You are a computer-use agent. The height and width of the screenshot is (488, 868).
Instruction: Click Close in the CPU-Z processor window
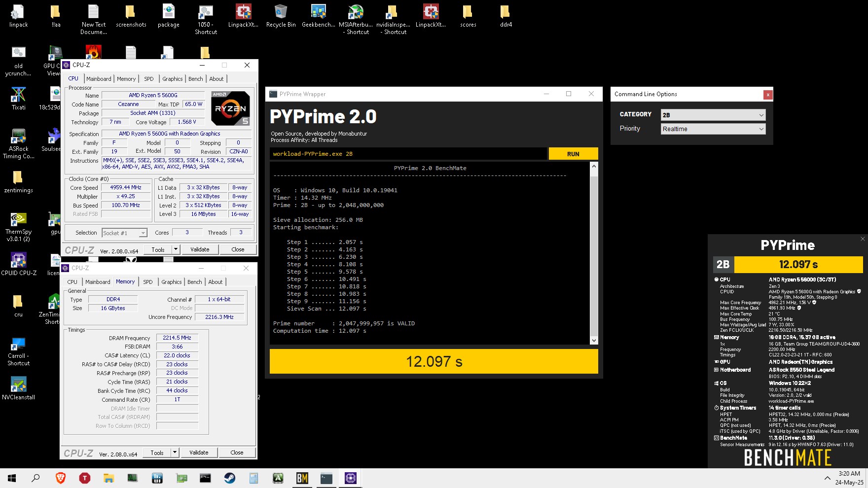(x=238, y=249)
